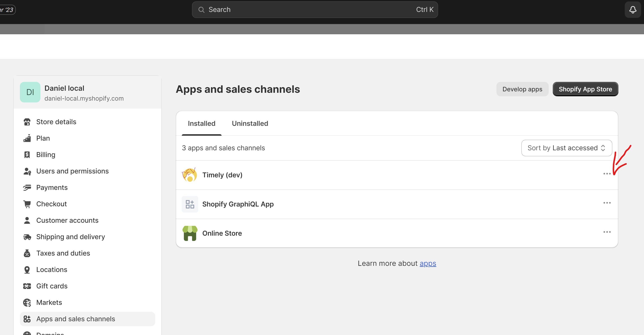The image size is (644, 335).
Task: Click the Timely (dev) app icon
Action: [x=190, y=175]
